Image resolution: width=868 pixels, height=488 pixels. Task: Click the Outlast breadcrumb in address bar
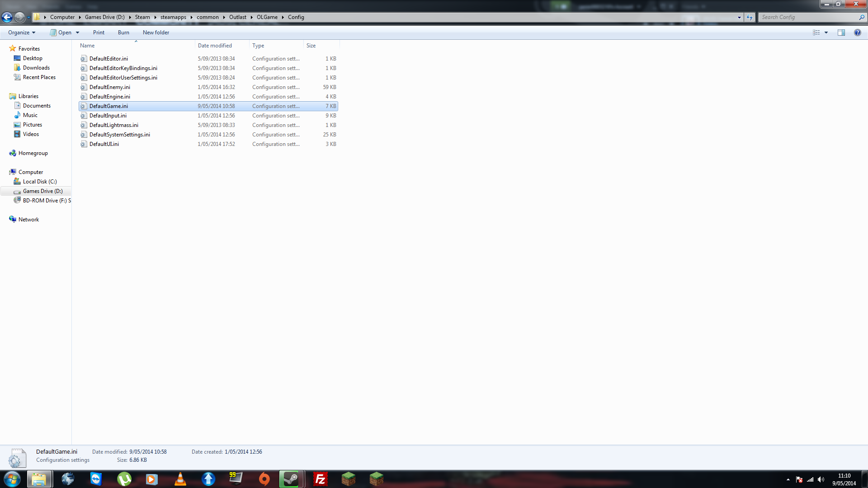(237, 17)
